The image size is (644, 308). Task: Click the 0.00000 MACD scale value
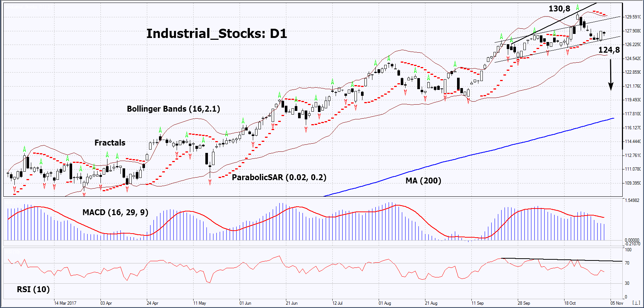coord(632,240)
